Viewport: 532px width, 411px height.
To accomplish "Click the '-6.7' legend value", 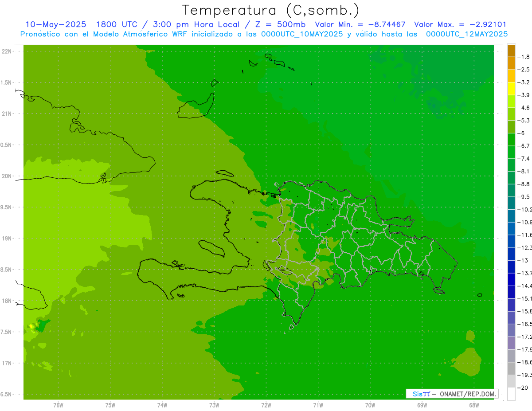I will click(524, 146).
